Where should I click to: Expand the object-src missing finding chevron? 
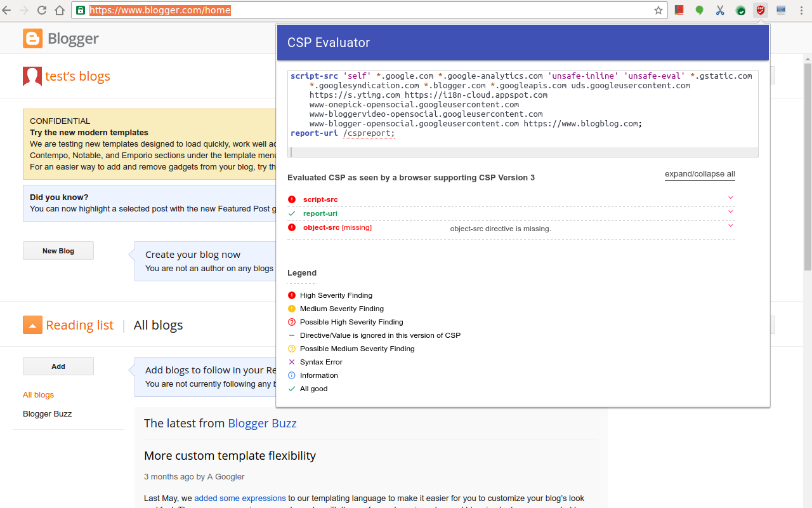[730, 226]
